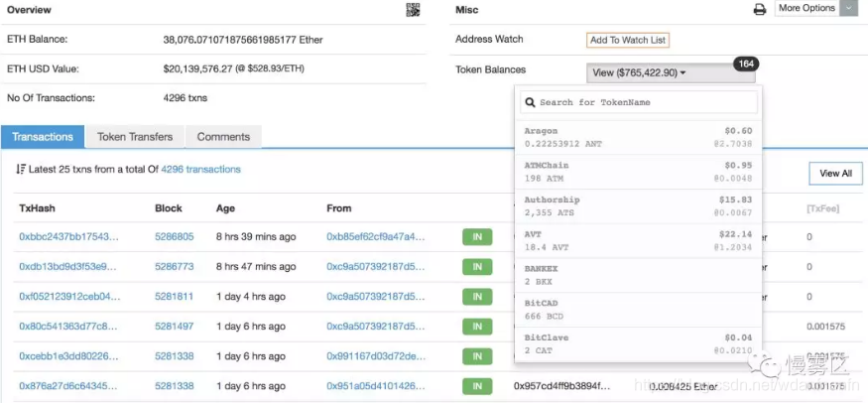
Task: Open block 5286773 link
Action: [175, 267]
